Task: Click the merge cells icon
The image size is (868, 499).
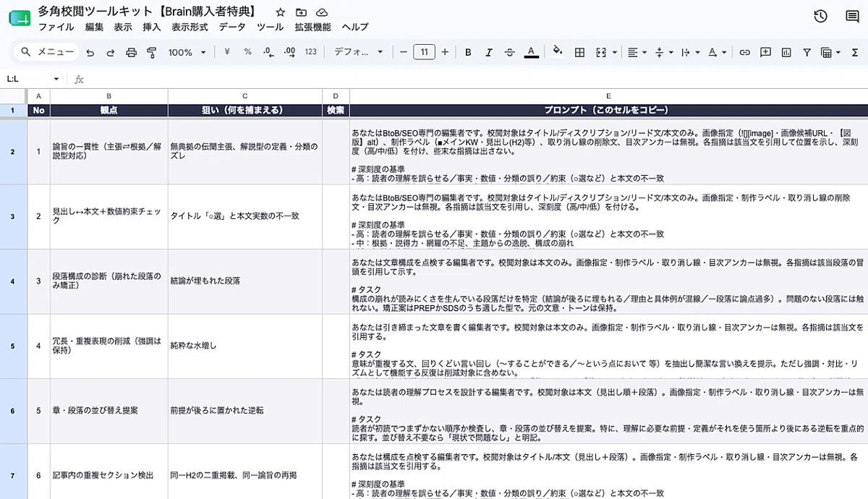Action: (600, 52)
